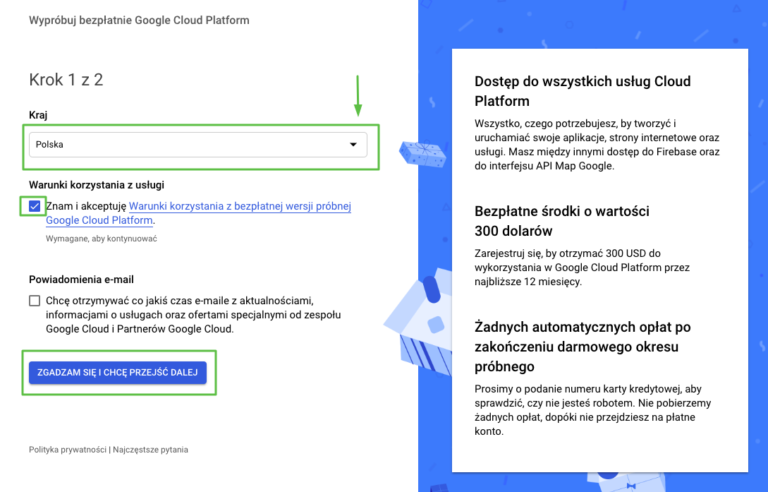
Task: Click the 'Google Cloud Platform.' second line of terms link
Action: pyautogui.click(x=100, y=221)
